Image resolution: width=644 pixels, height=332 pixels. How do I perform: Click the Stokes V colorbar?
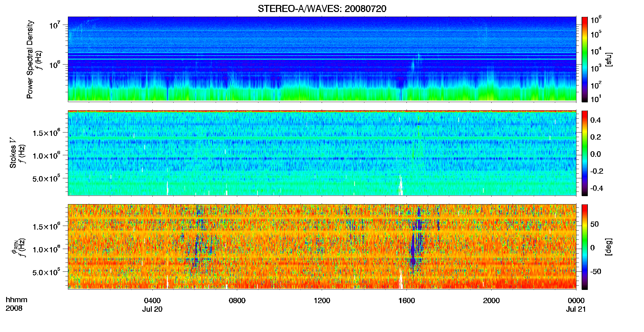point(585,153)
